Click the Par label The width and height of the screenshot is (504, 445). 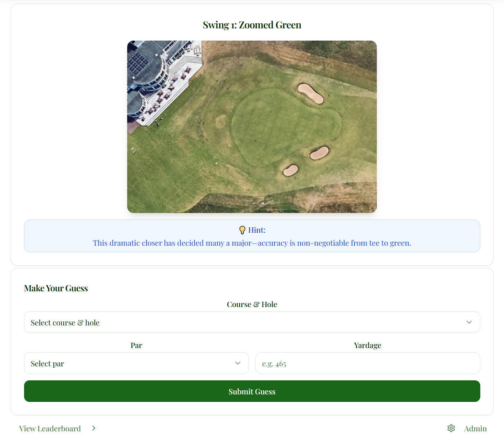136,346
